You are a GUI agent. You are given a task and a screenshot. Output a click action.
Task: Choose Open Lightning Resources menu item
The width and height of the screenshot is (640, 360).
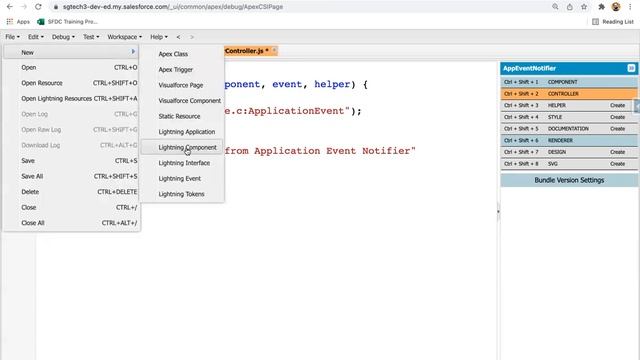tap(71, 98)
